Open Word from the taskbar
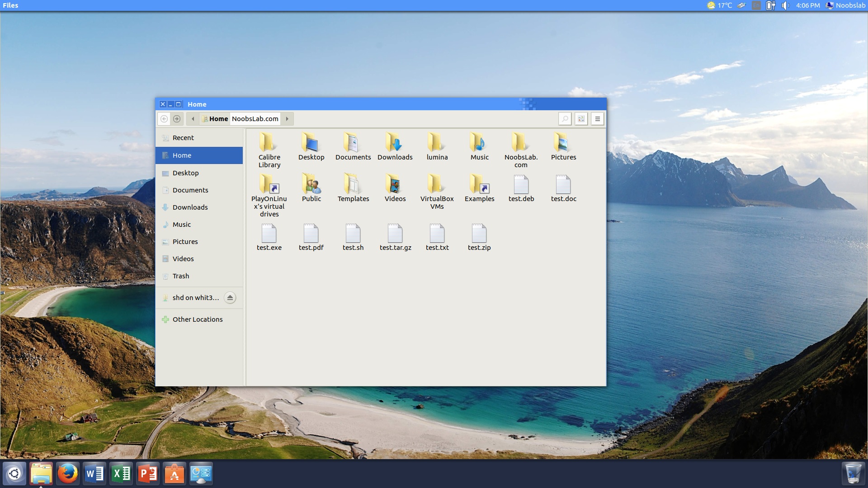Viewport: 868px width, 488px height. (x=94, y=474)
